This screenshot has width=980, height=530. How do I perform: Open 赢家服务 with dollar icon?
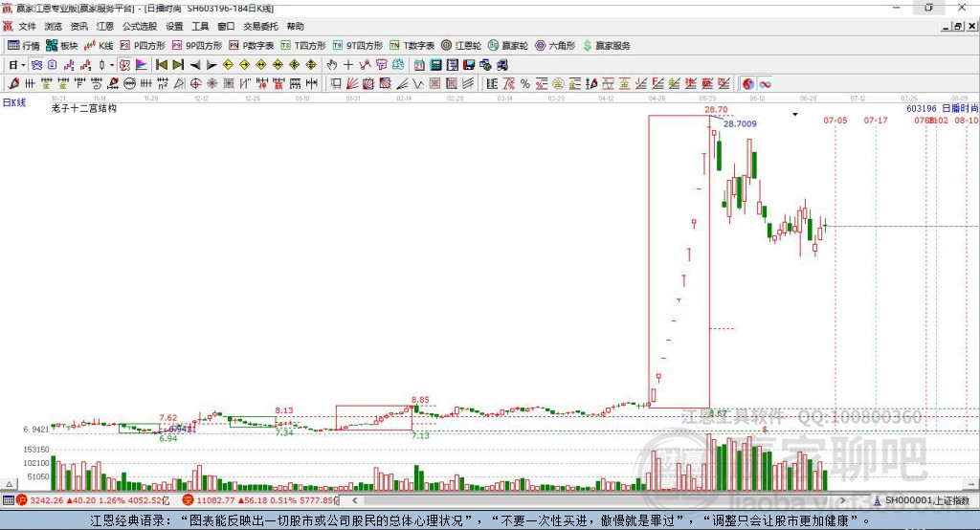point(606,46)
